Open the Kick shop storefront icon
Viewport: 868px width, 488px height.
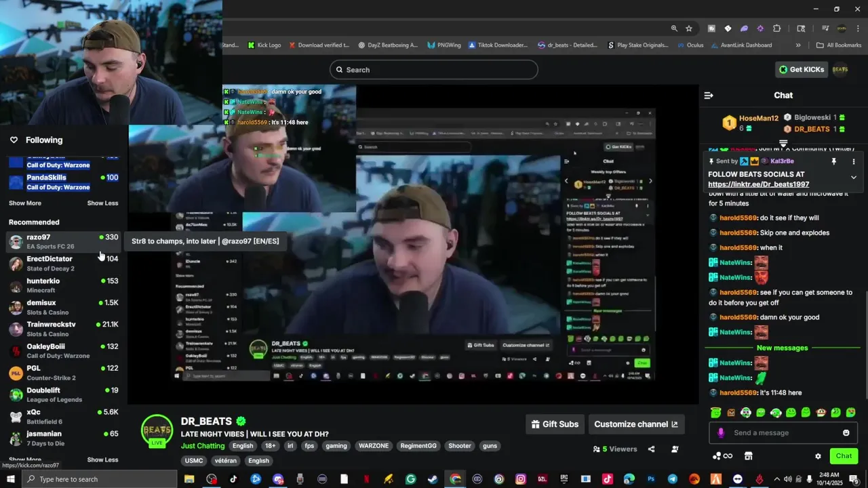tap(749, 456)
